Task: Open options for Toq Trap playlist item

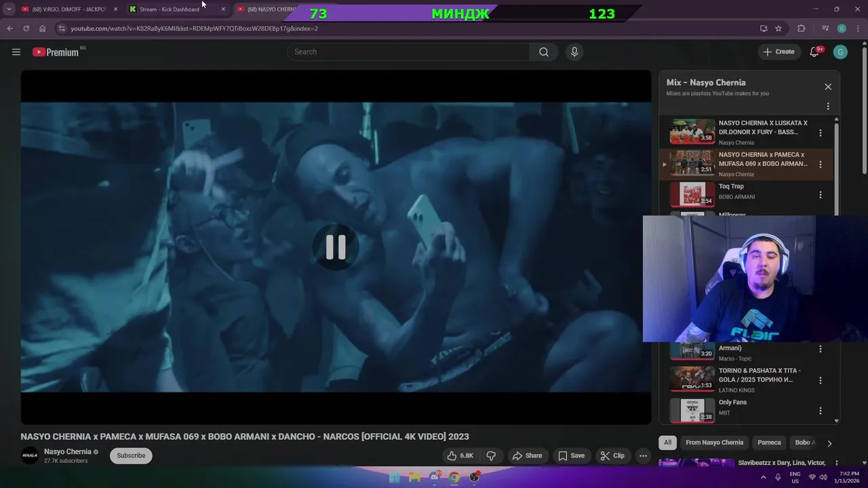Action: tap(821, 195)
